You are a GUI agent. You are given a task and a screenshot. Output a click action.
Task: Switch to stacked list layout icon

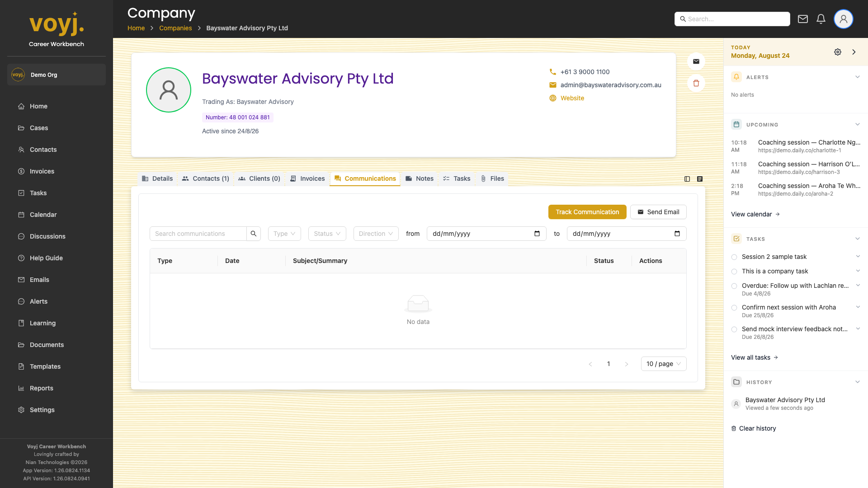pos(700,179)
